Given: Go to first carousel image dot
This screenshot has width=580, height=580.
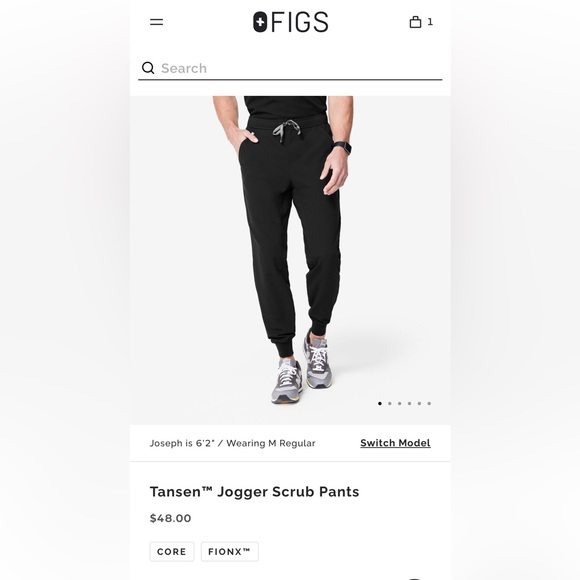Looking at the screenshot, I should [380, 404].
